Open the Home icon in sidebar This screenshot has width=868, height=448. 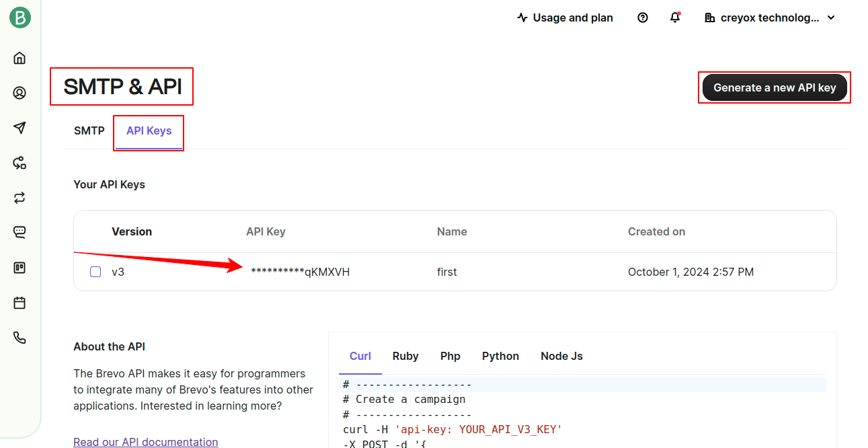19,58
